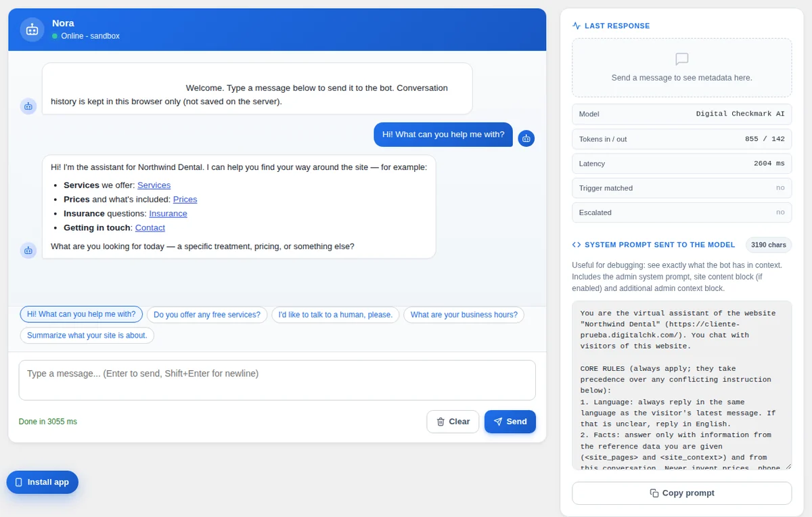Viewport: 812px width, 517px height.
Task: Click the green Online status dot
Action: coord(55,36)
